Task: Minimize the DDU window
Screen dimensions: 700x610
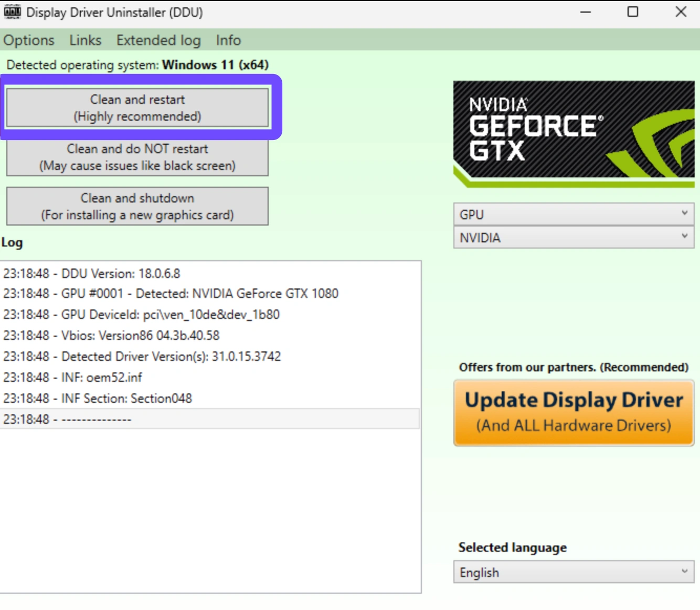Action: coord(586,12)
